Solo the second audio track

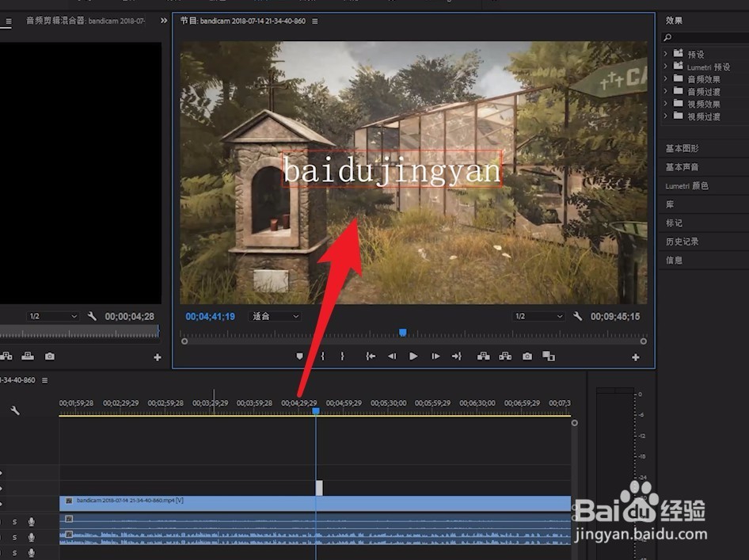[15, 538]
